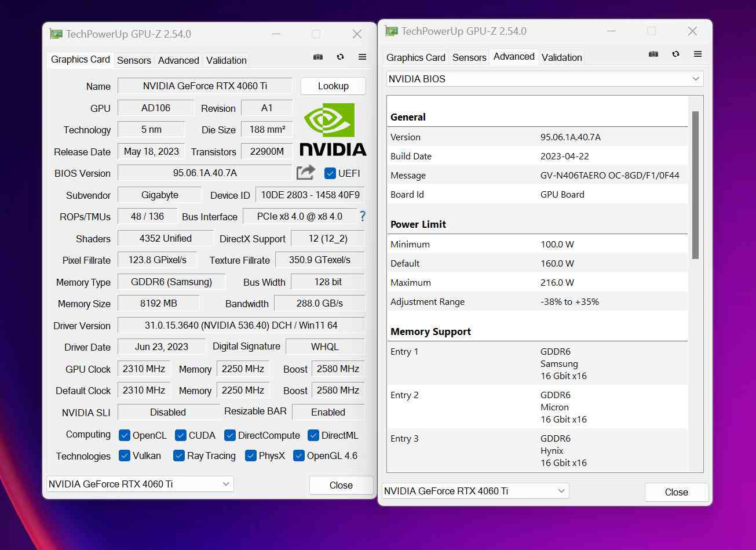Switch to Advanced tab in left window

(x=178, y=60)
